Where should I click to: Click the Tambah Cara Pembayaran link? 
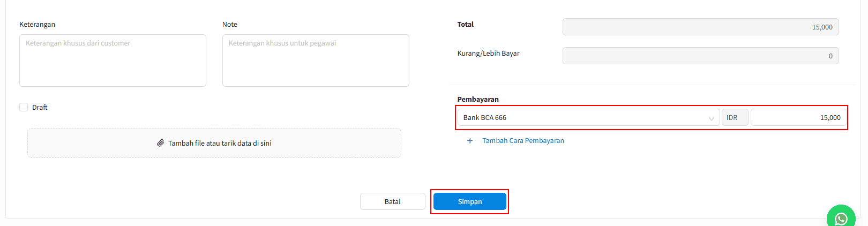click(x=523, y=141)
